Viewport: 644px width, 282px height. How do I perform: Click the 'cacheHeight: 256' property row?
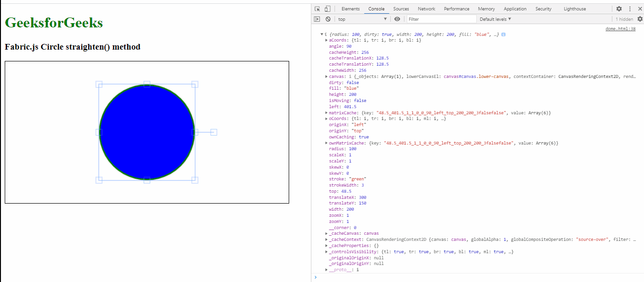coord(349,52)
